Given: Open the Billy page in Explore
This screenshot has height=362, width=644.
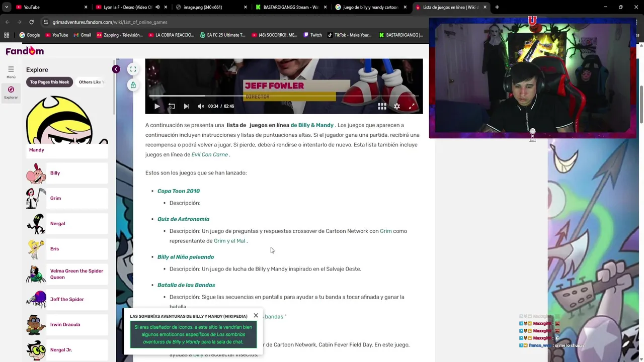Looking at the screenshot, I should tap(67, 173).
